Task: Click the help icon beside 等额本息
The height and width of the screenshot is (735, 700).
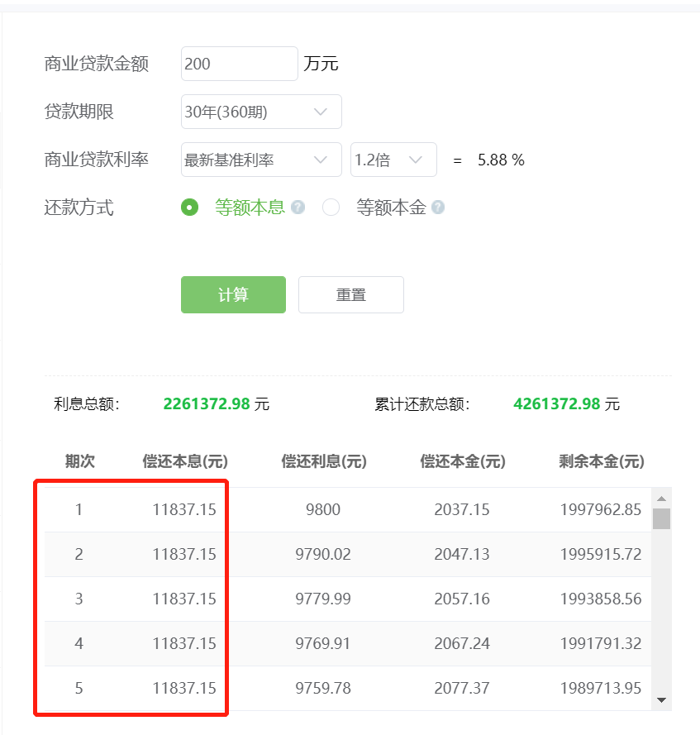Action: point(298,208)
